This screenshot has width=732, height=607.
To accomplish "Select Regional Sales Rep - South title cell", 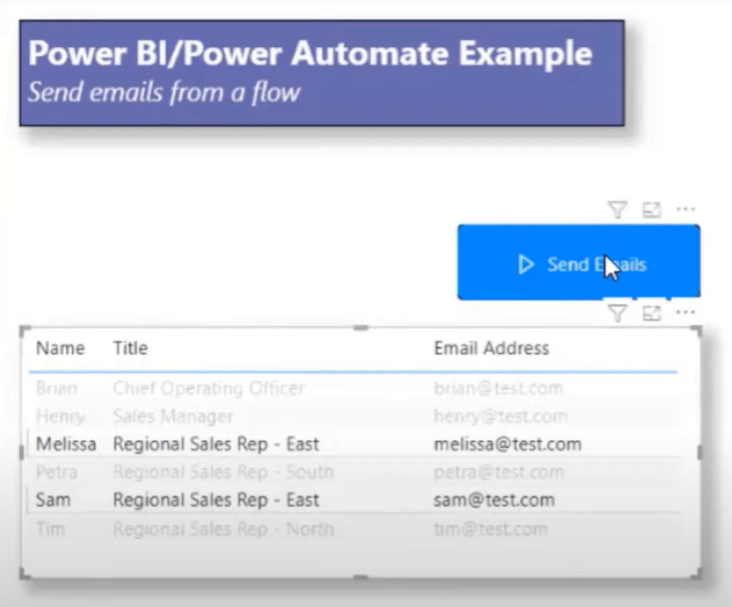I will pos(223,473).
